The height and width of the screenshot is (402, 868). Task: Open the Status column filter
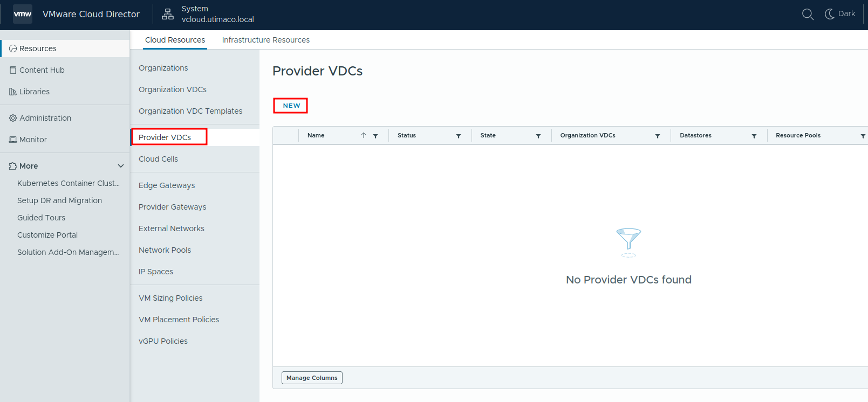pos(459,136)
